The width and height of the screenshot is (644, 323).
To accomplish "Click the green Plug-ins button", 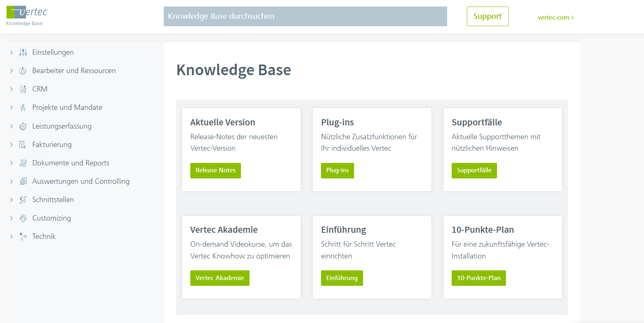I will coord(337,170).
